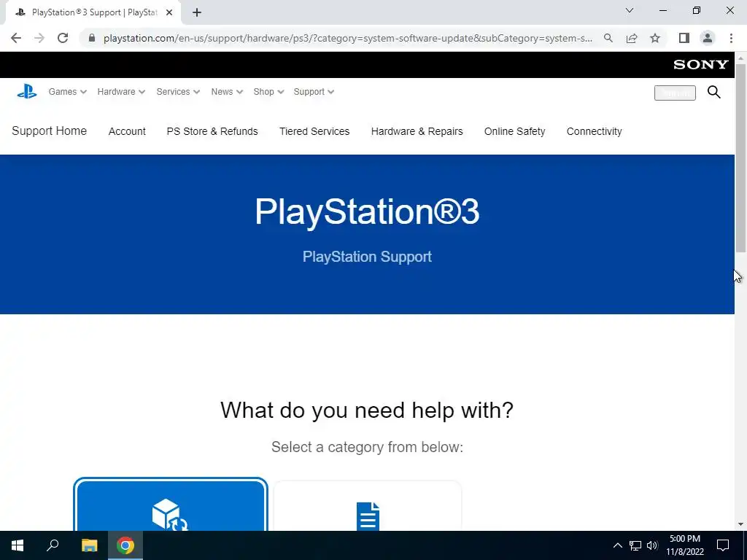Image resolution: width=747 pixels, height=560 pixels.
Task: Toggle the browser side panel icon
Action: [684, 38]
